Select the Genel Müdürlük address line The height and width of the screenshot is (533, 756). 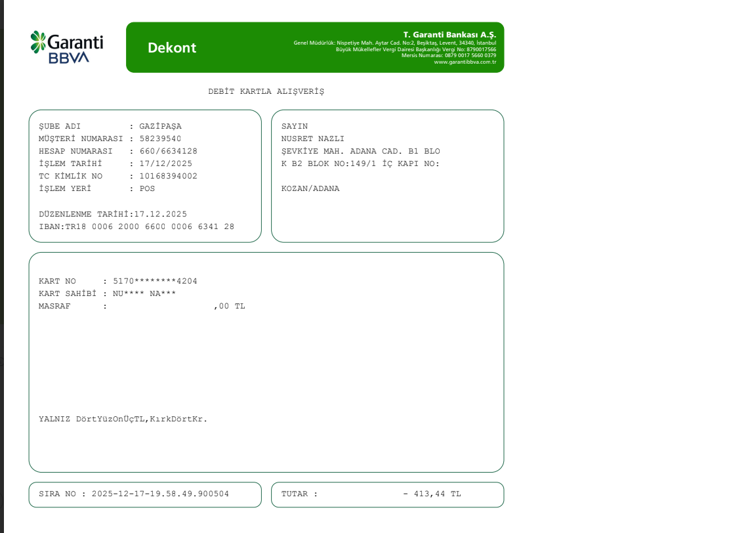point(395,43)
